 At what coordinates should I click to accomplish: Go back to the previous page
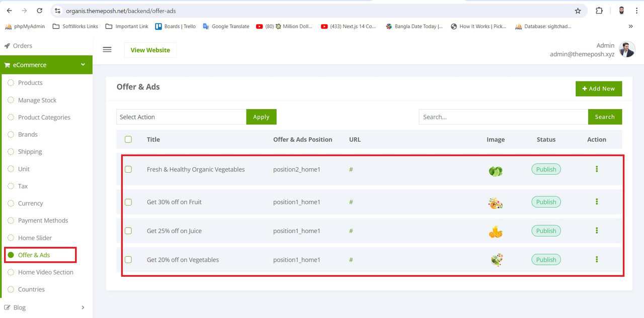pyautogui.click(x=9, y=11)
